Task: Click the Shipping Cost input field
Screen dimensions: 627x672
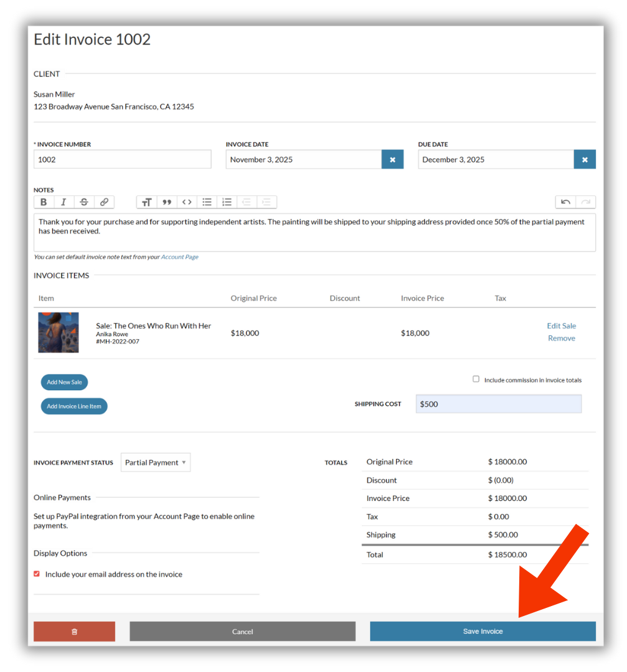Action: pos(499,404)
